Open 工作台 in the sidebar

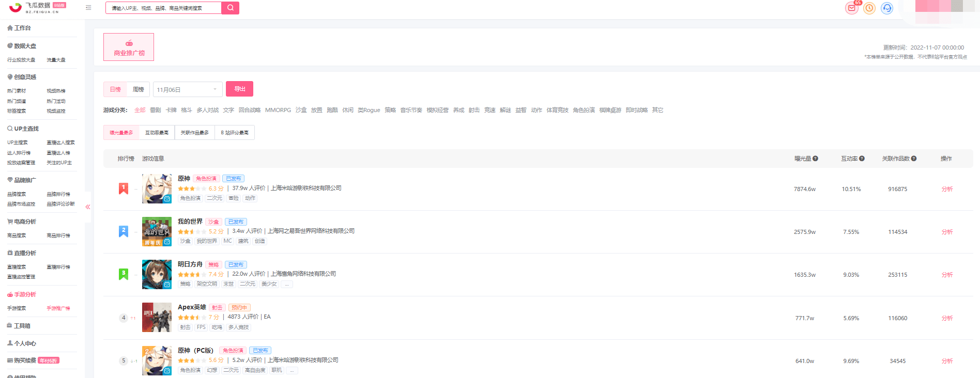tap(19, 28)
